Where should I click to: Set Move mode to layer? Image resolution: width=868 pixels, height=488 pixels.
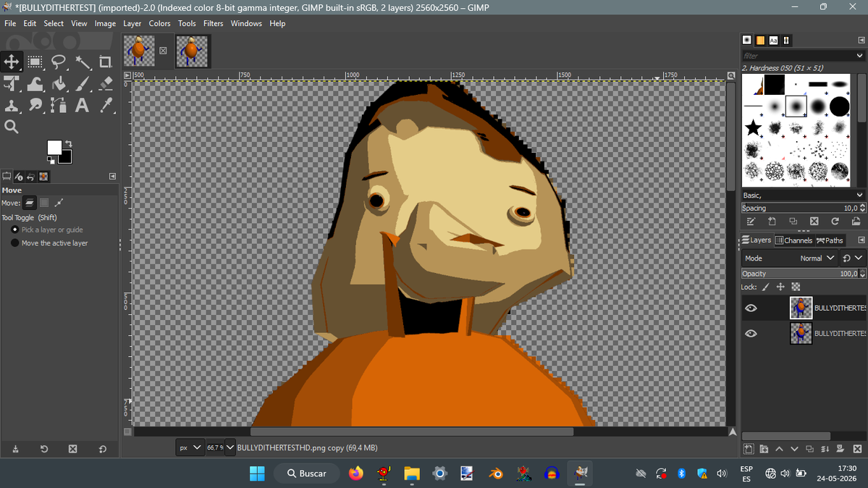coord(30,203)
